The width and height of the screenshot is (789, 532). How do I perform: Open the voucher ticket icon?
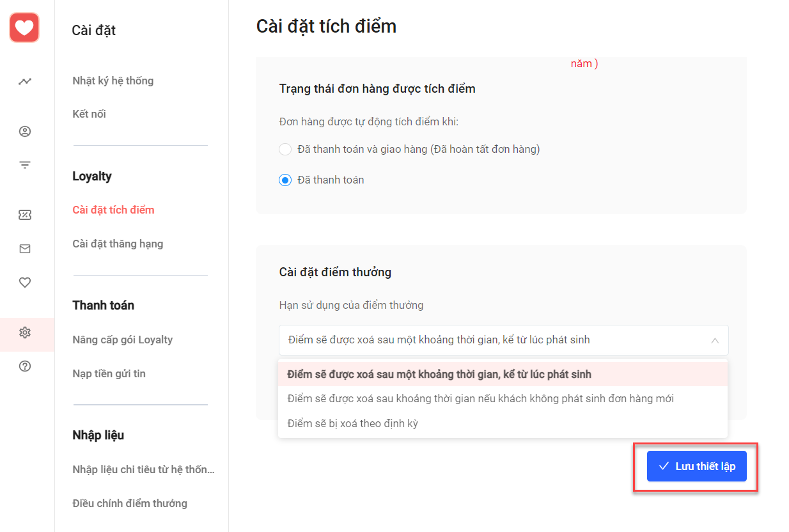tap(25, 215)
